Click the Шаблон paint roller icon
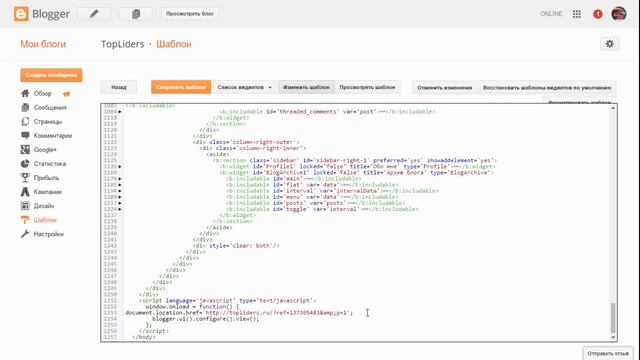The width and height of the screenshot is (640, 360). (25, 220)
